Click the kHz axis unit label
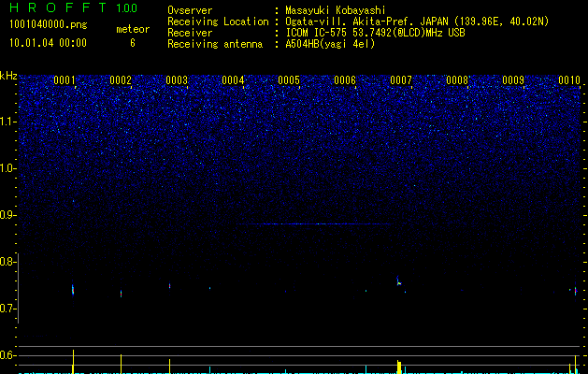Image resolution: width=588 pixels, height=374 pixels. pos(8,76)
